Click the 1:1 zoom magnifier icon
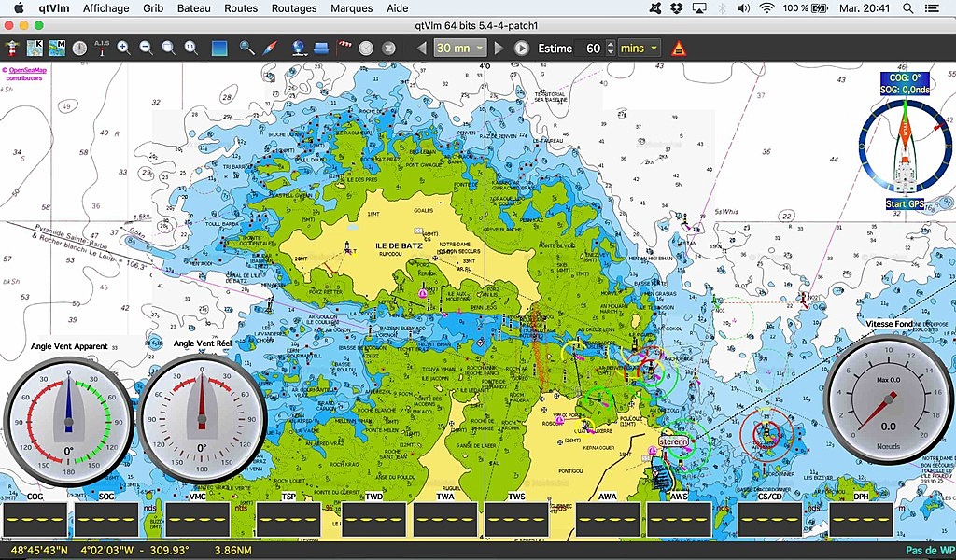This screenshot has width=956, height=560. pos(191,49)
